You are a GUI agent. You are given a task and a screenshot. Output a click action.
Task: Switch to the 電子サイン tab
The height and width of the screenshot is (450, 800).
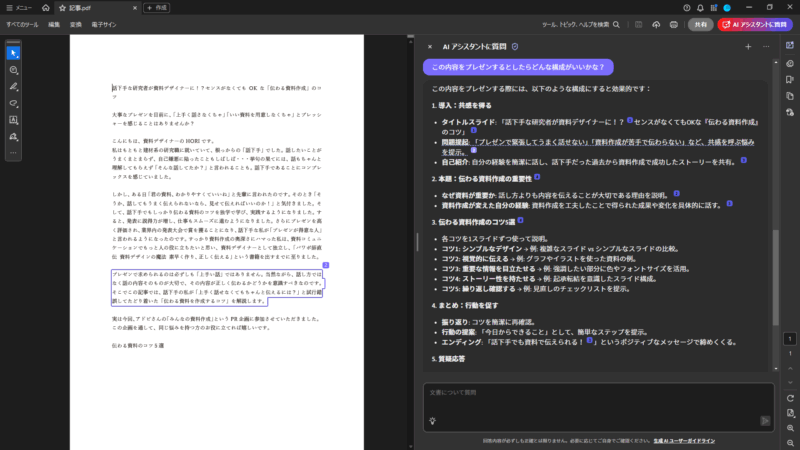[x=103, y=24]
